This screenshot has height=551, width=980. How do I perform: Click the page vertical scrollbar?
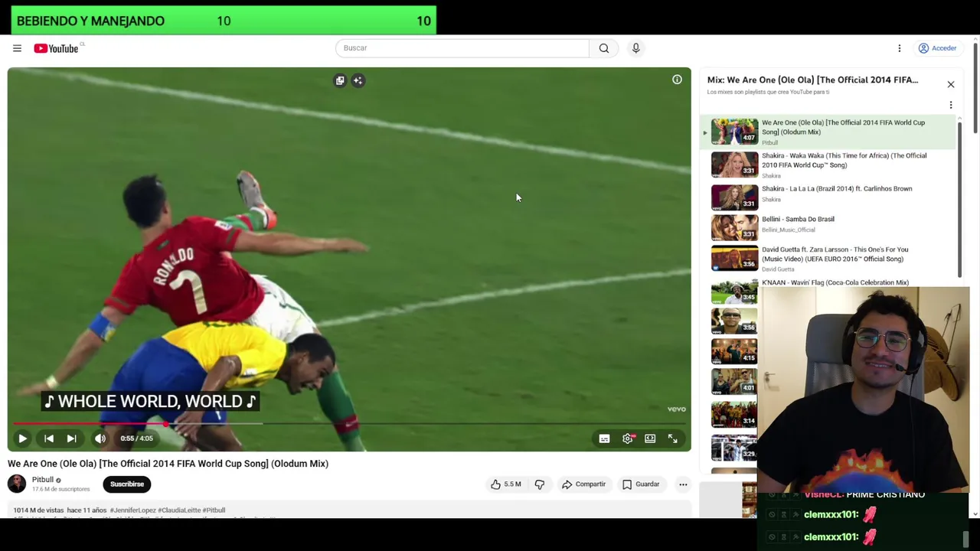click(x=975, y=88)
